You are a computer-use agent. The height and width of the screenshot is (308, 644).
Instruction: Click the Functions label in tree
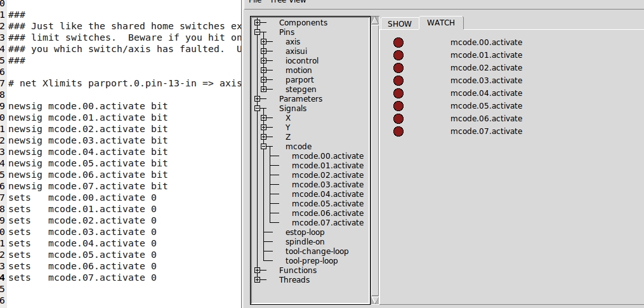[298, 270]
